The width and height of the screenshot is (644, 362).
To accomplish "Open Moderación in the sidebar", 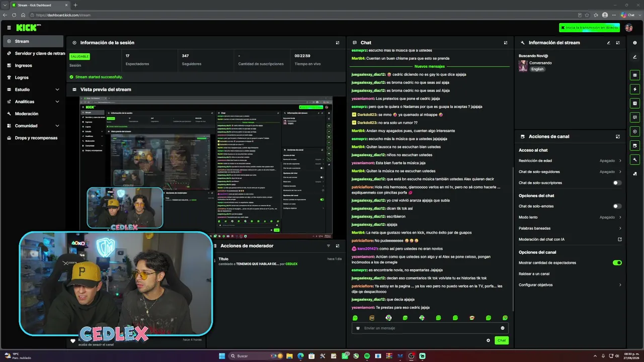I will pos(34,114).
